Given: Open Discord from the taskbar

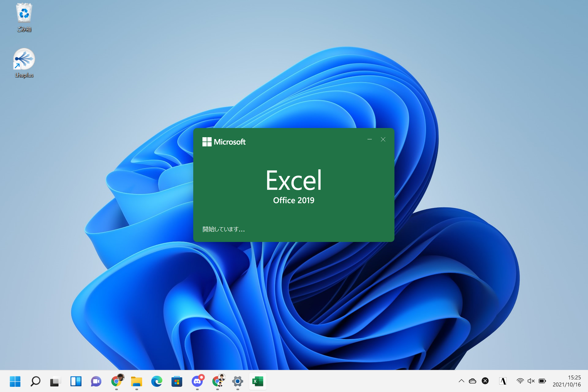Looking at the screenshot, I should [x=198, y=381].
